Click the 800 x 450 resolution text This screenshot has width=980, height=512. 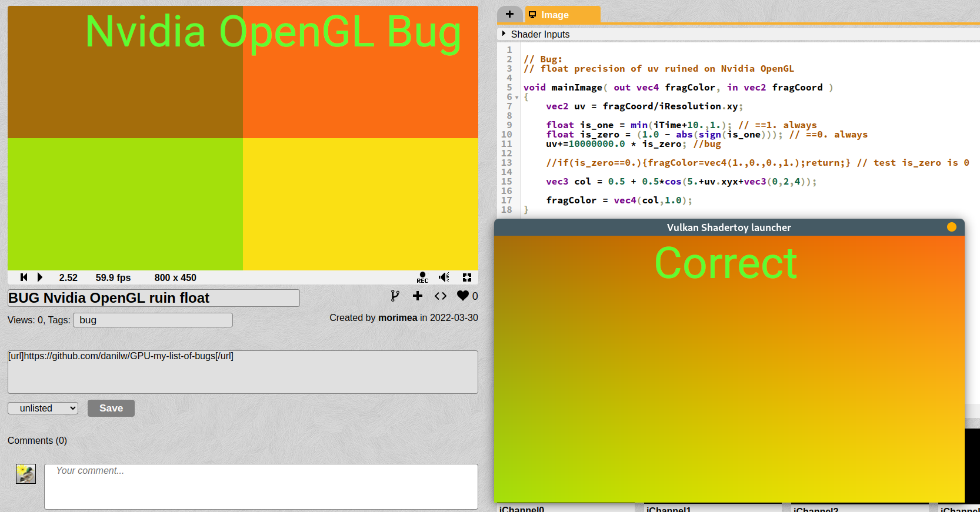(175, 277)
